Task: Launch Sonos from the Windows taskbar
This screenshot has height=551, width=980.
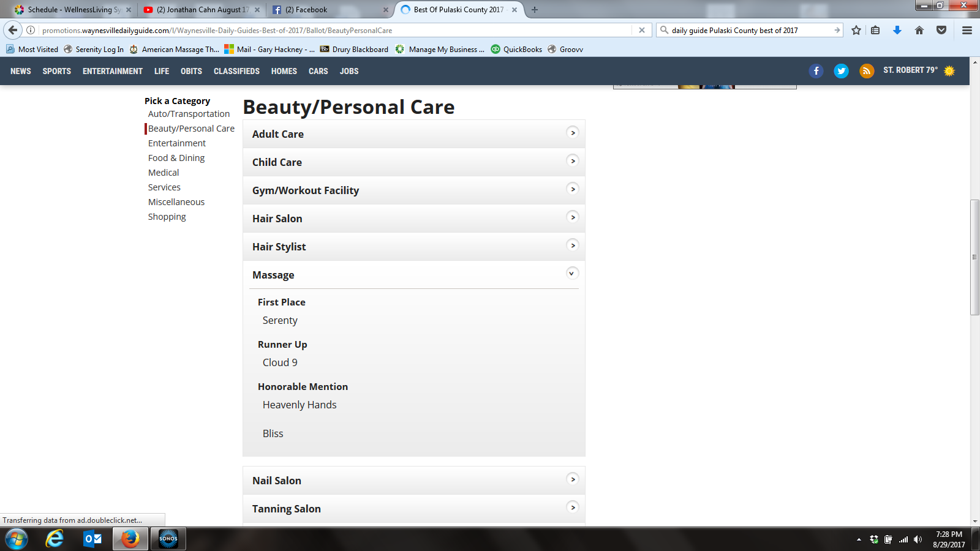Action: click(x=168, y=539)
